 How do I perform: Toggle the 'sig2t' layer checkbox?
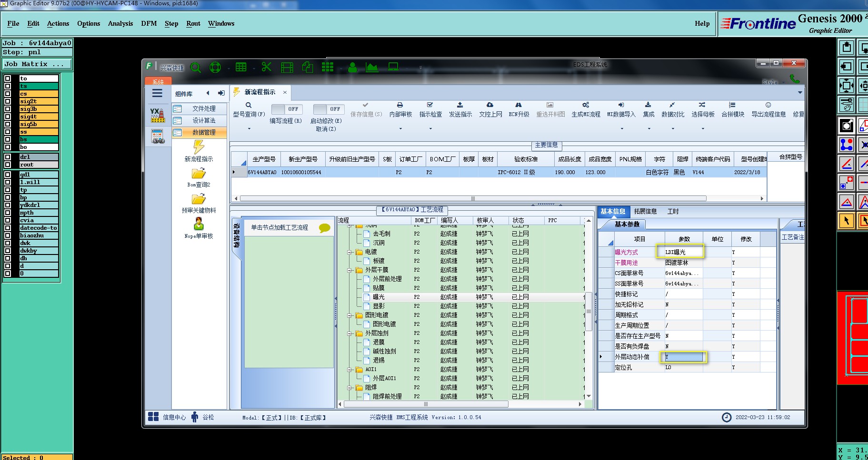point(8,101)
